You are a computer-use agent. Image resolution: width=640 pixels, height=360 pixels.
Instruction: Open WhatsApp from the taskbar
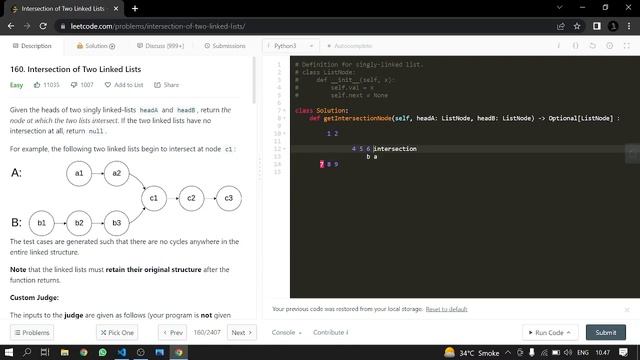coord(102,352)
